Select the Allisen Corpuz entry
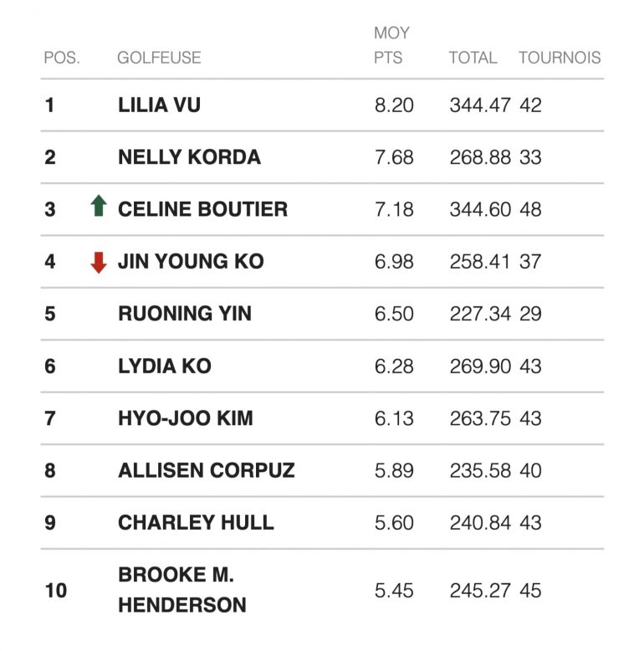 click(207, 470)
